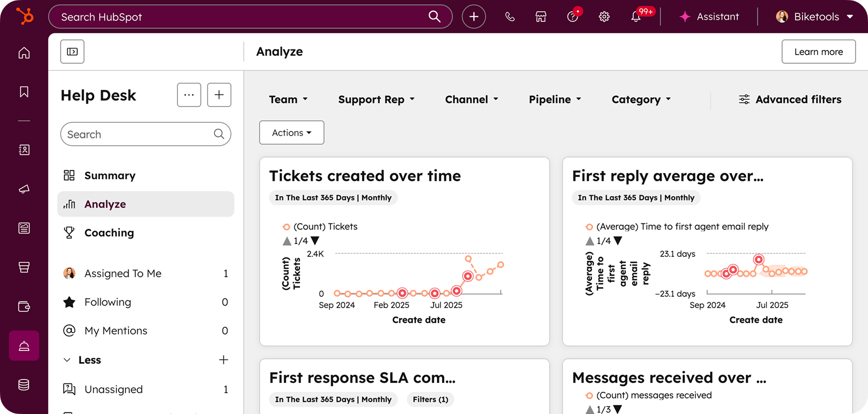Open Advanced filters
The image size is (868, 414).
[790, 100]
